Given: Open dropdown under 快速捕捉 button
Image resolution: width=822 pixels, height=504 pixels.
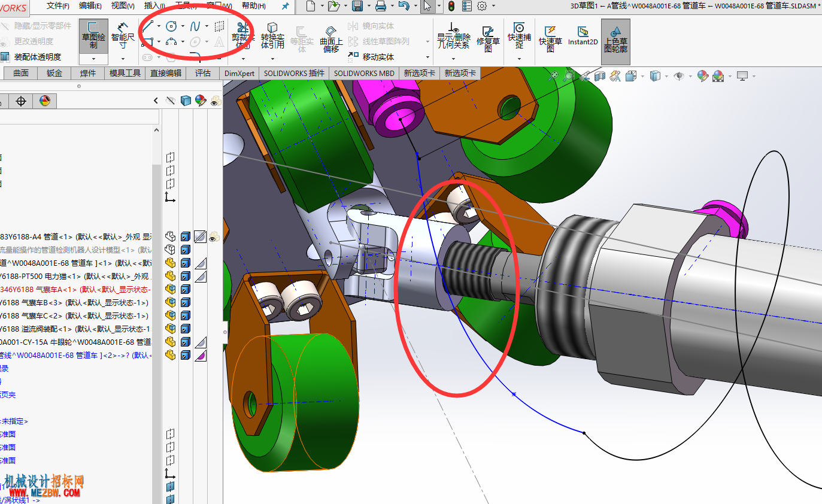Looking at the screenshot, I should 519,59.
